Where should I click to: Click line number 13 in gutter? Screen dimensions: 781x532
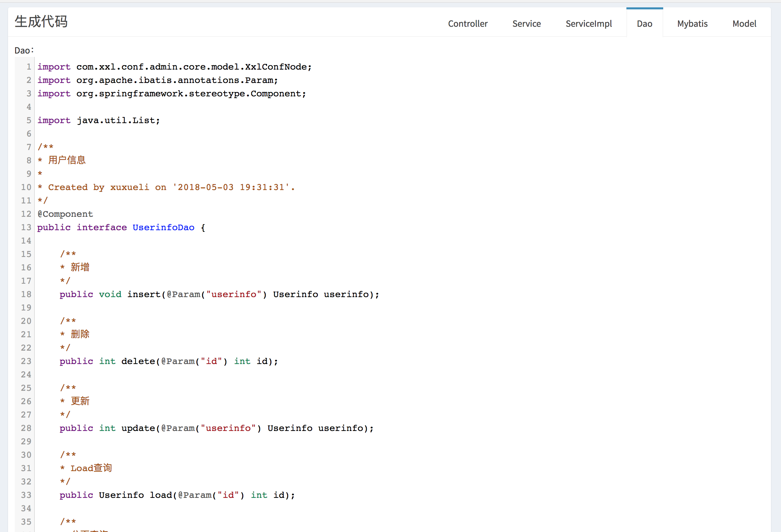tap(26, 228)
